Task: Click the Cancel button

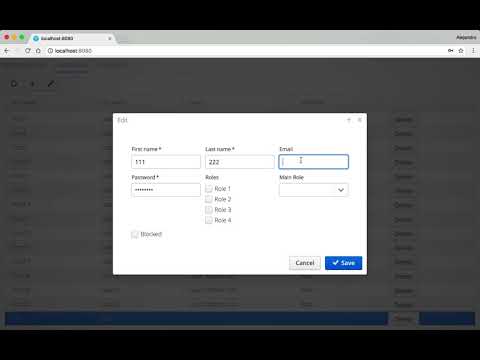Action: tap(305, 263)
